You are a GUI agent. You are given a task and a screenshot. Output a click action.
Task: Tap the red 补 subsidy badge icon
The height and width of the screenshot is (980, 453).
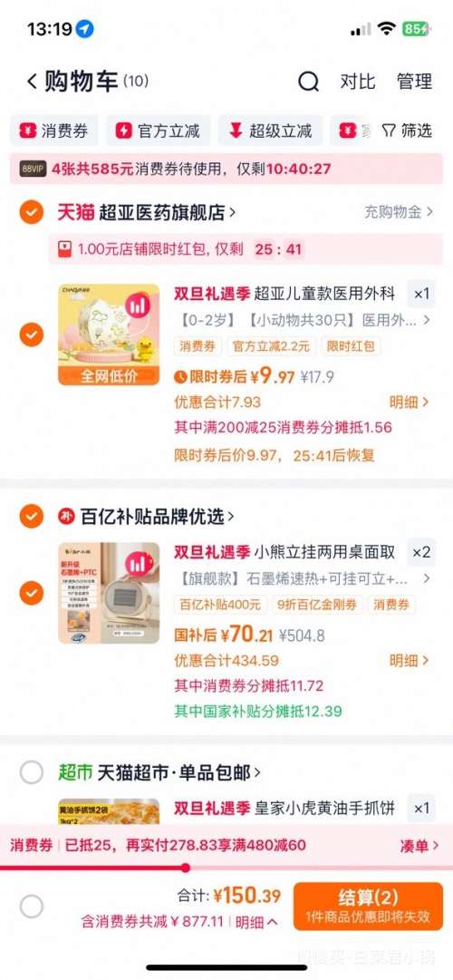click(x=66, y=516)
